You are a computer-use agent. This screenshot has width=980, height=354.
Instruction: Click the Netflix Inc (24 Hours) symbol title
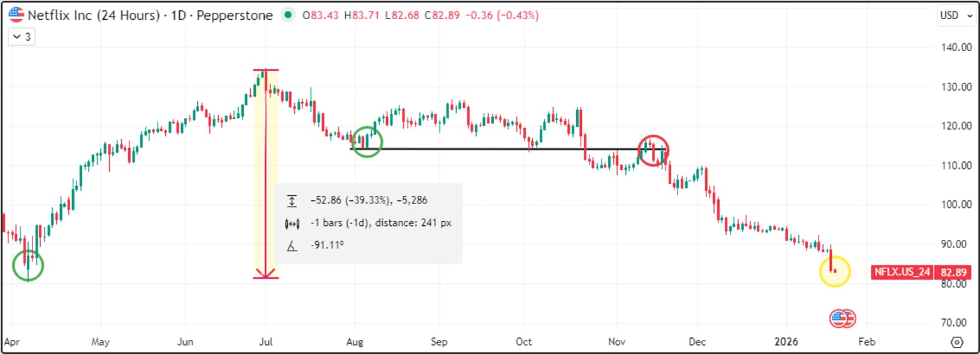click(93, 15)
